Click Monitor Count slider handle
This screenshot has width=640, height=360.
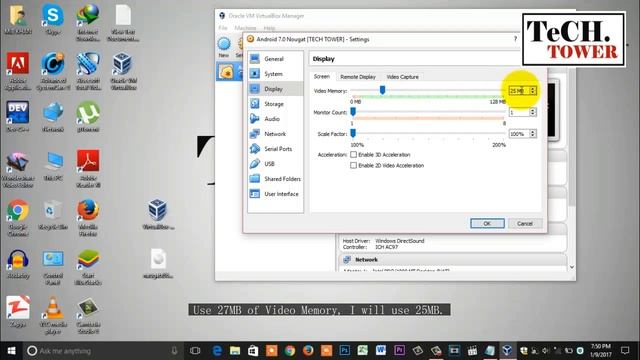(x=353, y=111)
